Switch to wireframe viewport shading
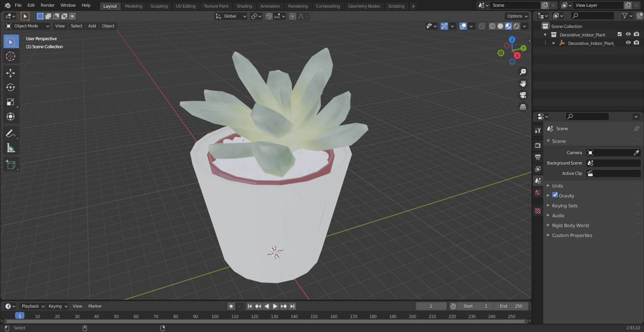Screen dimensions: 644x332 point(492,26)
